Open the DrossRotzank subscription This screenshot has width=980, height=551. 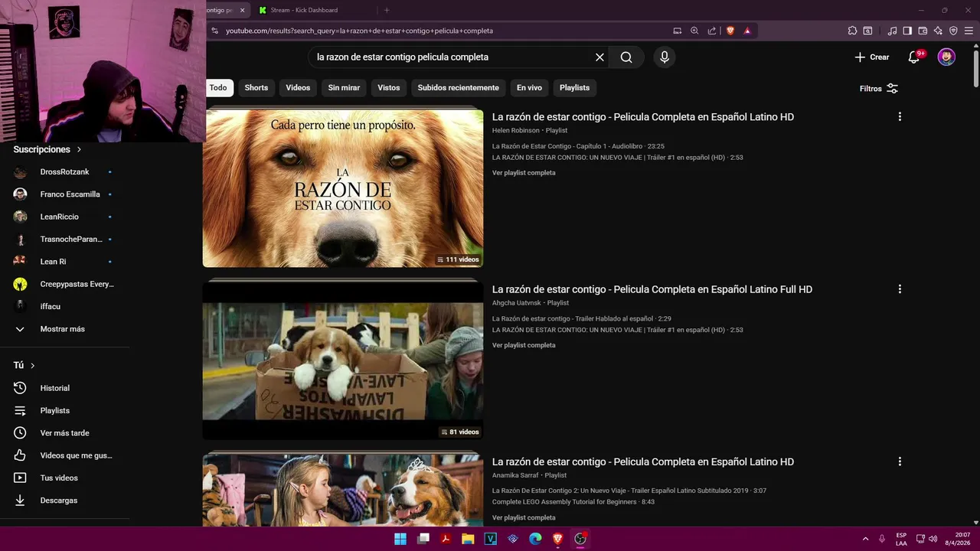(x=64, y=172)
